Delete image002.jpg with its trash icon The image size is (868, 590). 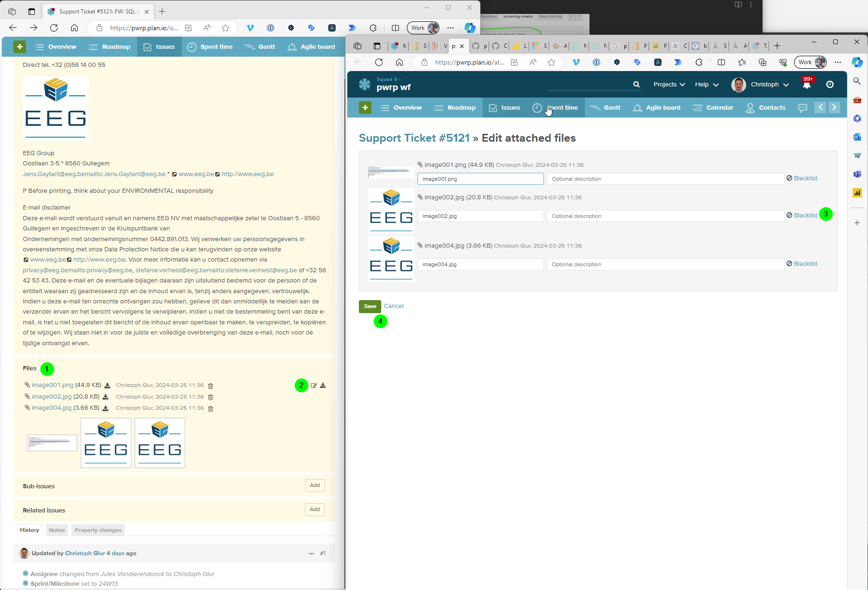(211, 397)
